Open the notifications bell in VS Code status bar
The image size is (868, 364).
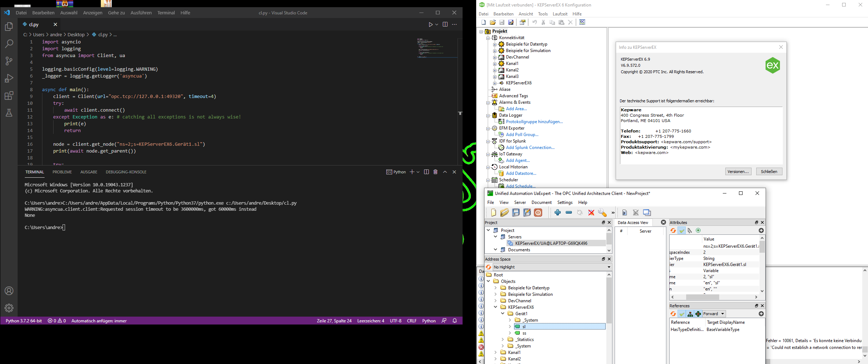(x=455, y=321)
